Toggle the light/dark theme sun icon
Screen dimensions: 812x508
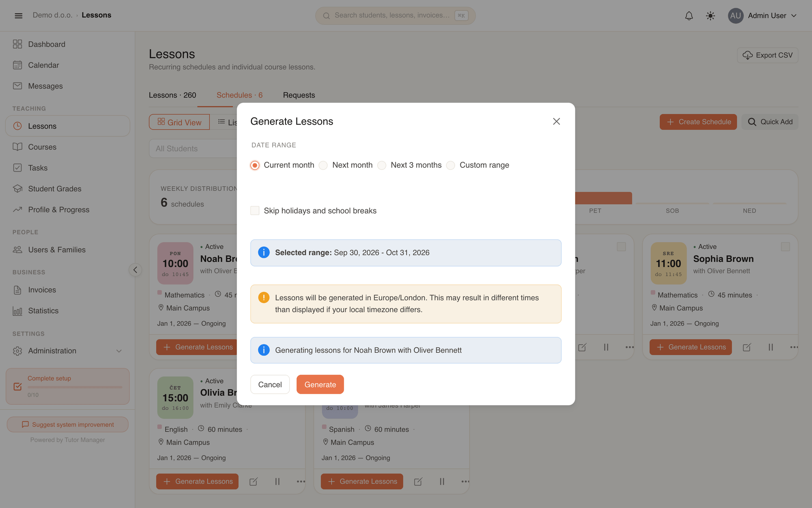[710, 15]
